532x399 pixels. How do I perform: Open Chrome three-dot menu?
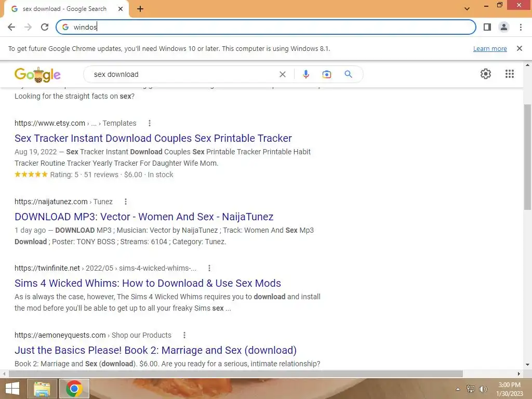(521, 27)
